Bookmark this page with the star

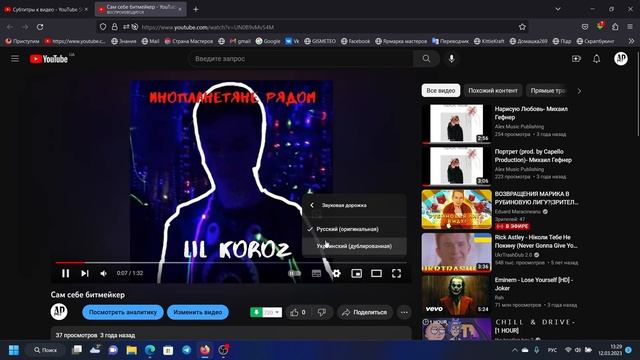pyautogui.click(x=522, y=27)
